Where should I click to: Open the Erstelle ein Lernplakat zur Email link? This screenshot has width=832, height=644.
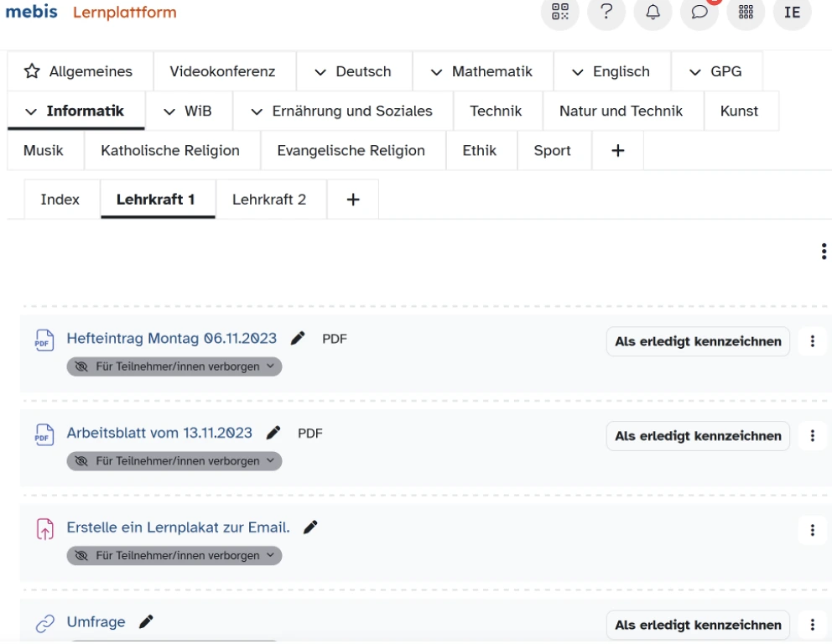[178, 527]
